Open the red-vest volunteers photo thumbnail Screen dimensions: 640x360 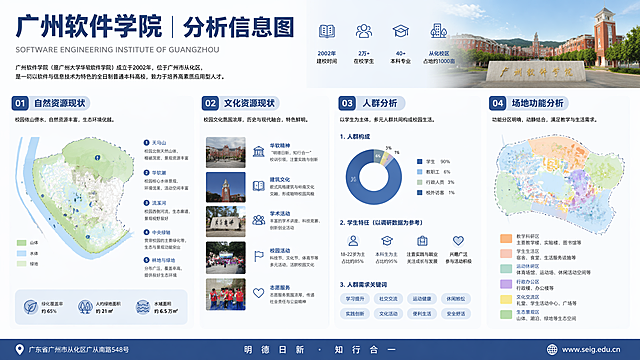(226, 294)
